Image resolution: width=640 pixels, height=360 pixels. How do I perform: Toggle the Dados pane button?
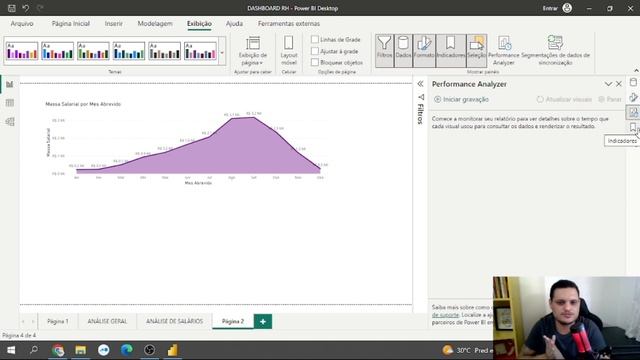pos(403,51)
